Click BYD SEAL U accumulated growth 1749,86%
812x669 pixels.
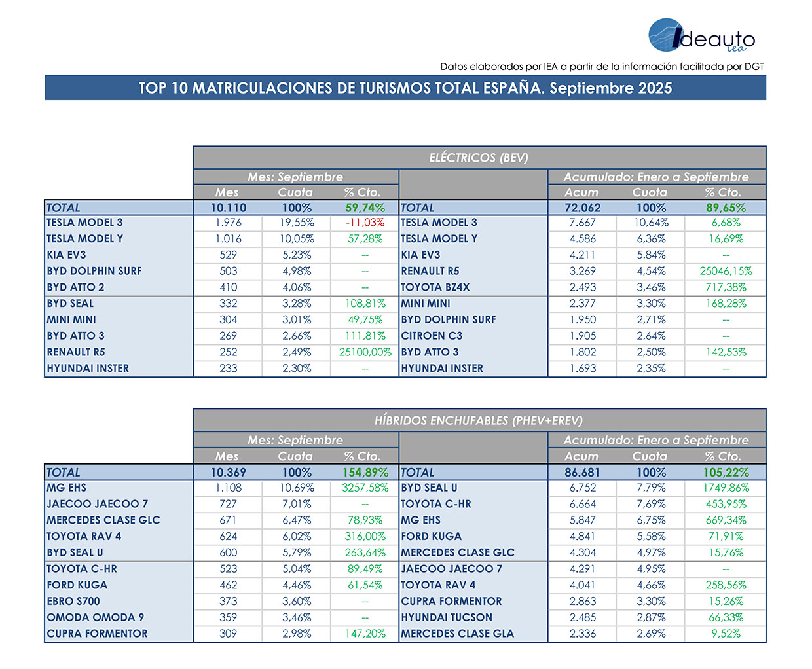point(726,488)
